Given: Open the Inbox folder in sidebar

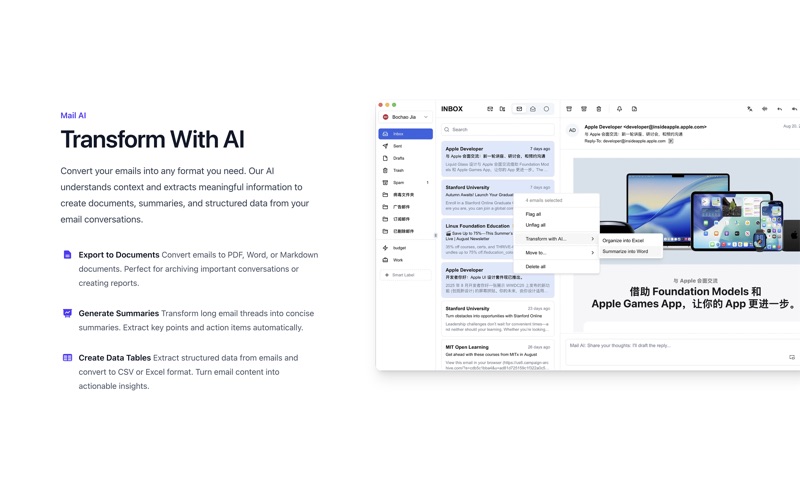Looking at the screenshot, I should tap(405, 134).
